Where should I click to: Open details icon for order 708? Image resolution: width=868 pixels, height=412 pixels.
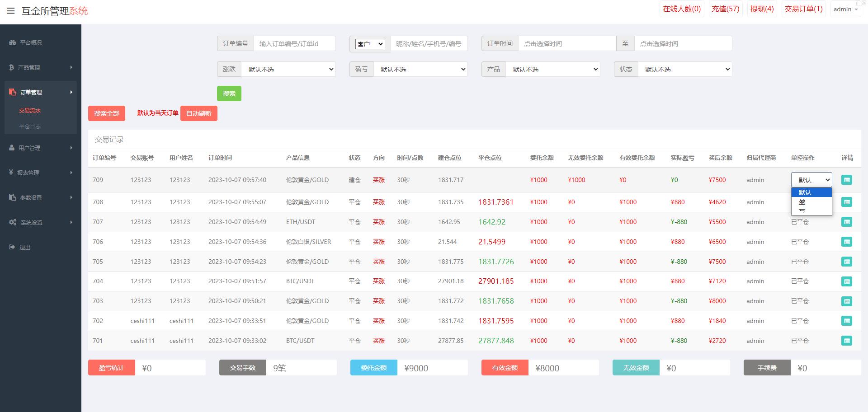pos(846,202)
